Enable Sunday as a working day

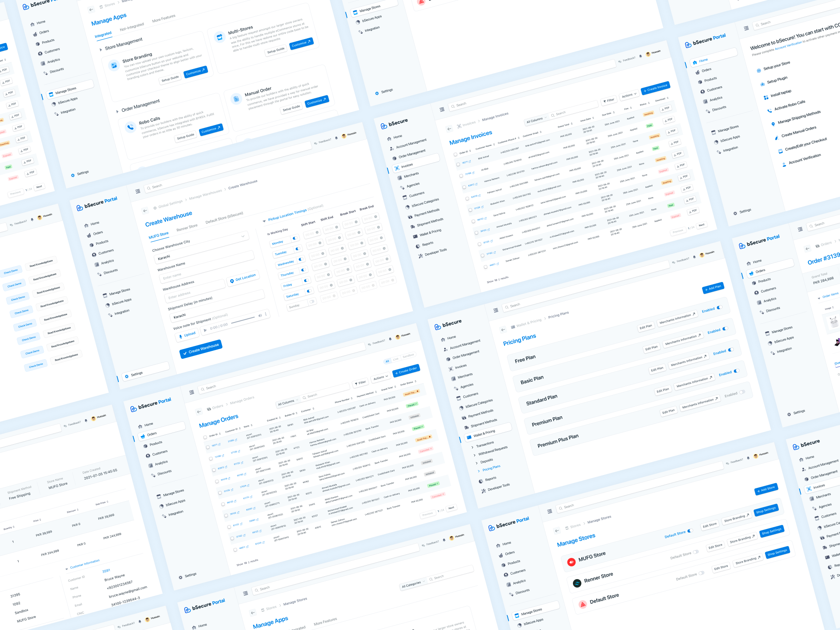coord(312,302)
